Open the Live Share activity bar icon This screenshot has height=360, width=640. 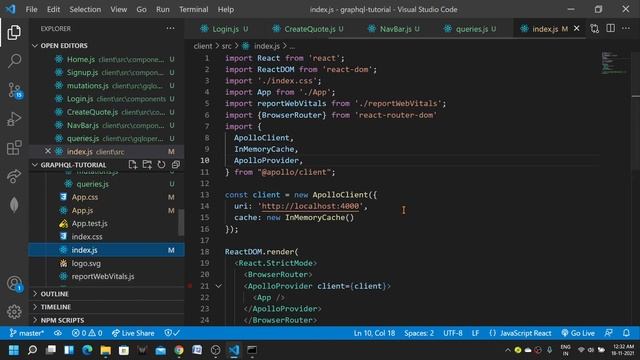(14, 176)
